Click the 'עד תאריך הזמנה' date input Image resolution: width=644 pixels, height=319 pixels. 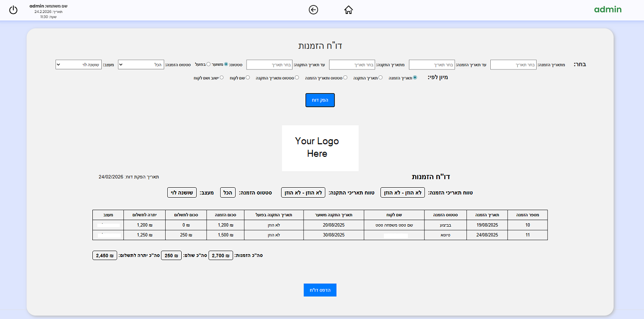[432, 64]
